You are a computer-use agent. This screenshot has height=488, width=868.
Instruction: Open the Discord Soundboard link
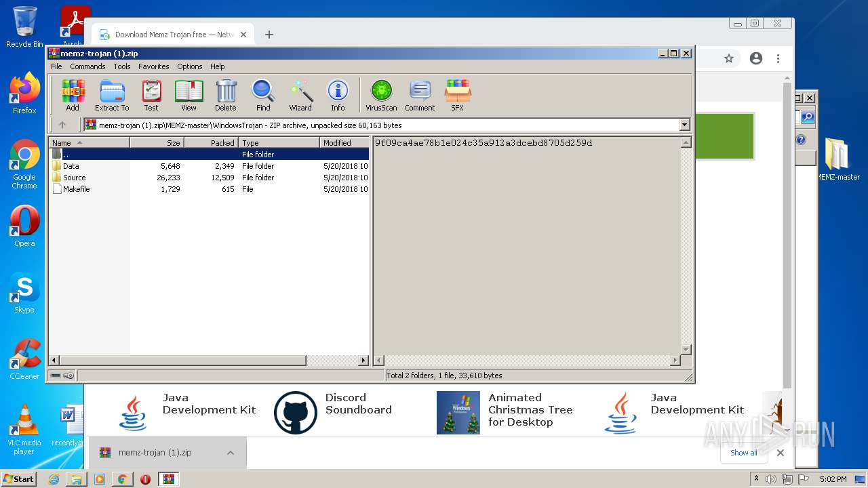[359, 404]
